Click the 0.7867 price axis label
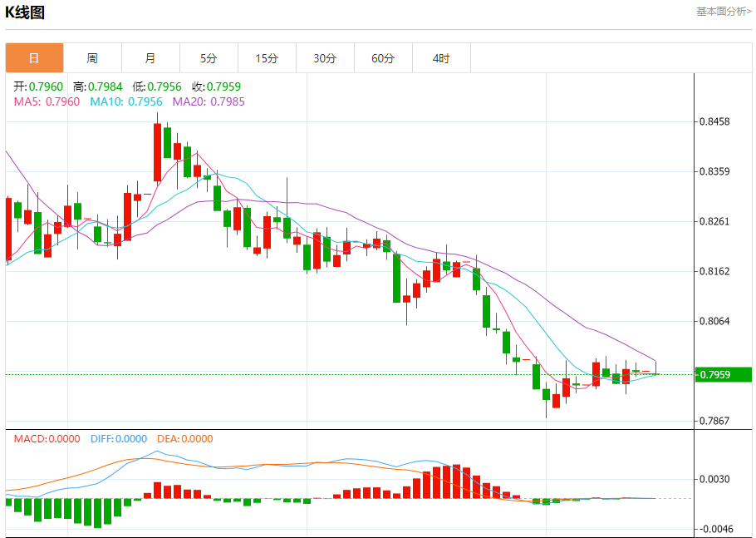The image size is (756, 538). [x=714, y=421]
